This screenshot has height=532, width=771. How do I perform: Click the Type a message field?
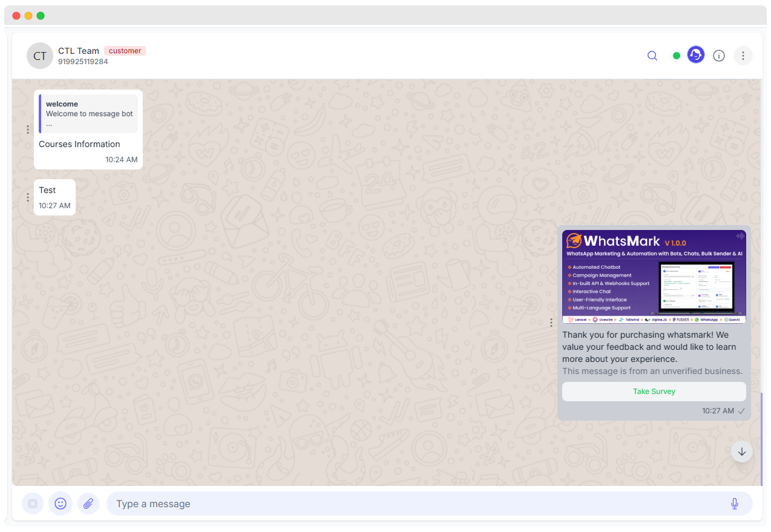[x=430, y=504]
